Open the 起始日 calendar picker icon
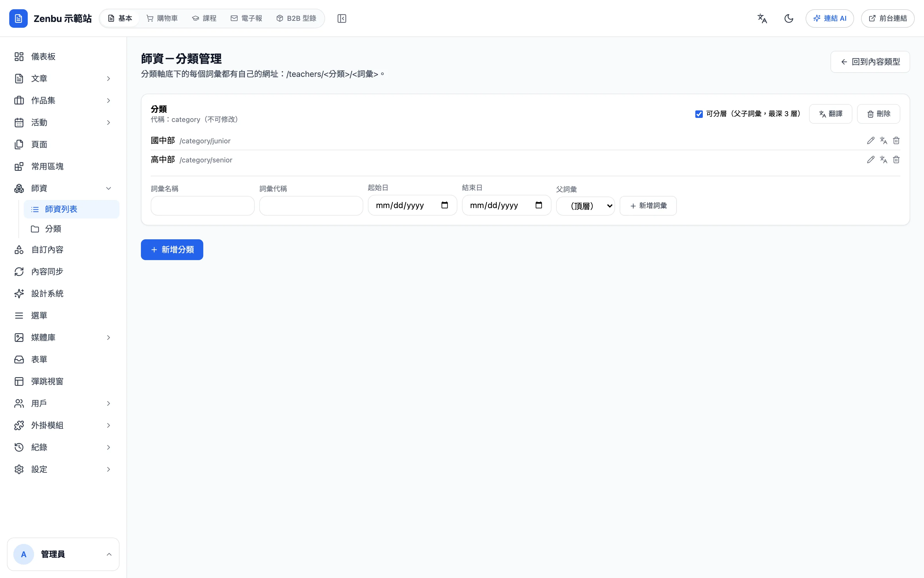The height and width of the screenshot is (578, 924). pos(444,205)
